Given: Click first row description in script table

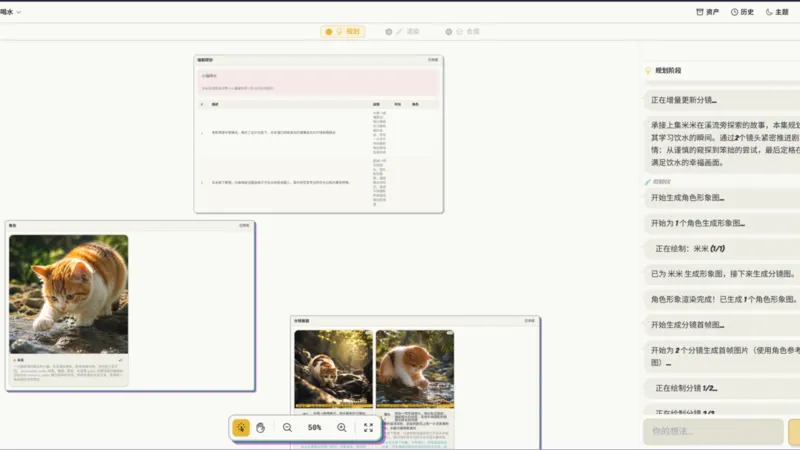Looking at the screenshot, I should tap(273, 132).
